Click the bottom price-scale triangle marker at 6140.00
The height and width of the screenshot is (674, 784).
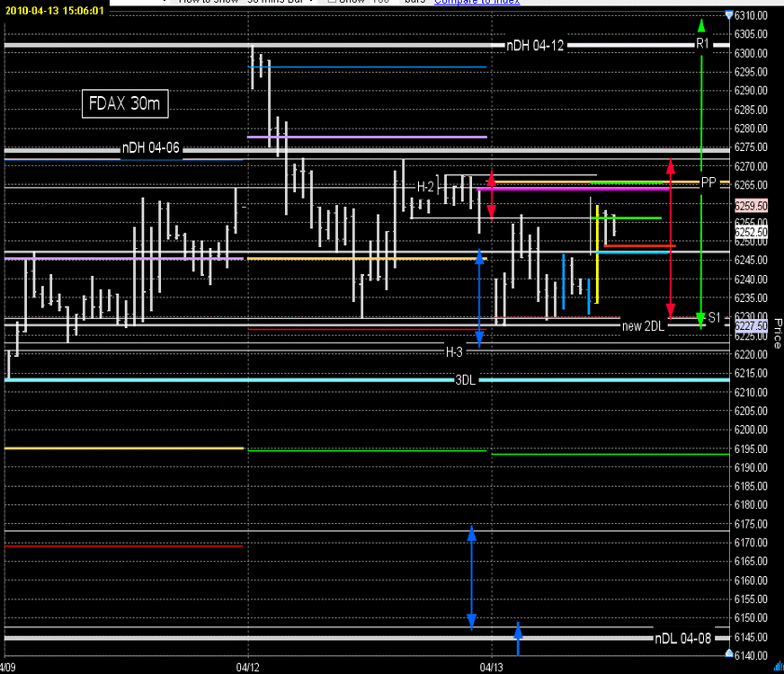[729, 653]
